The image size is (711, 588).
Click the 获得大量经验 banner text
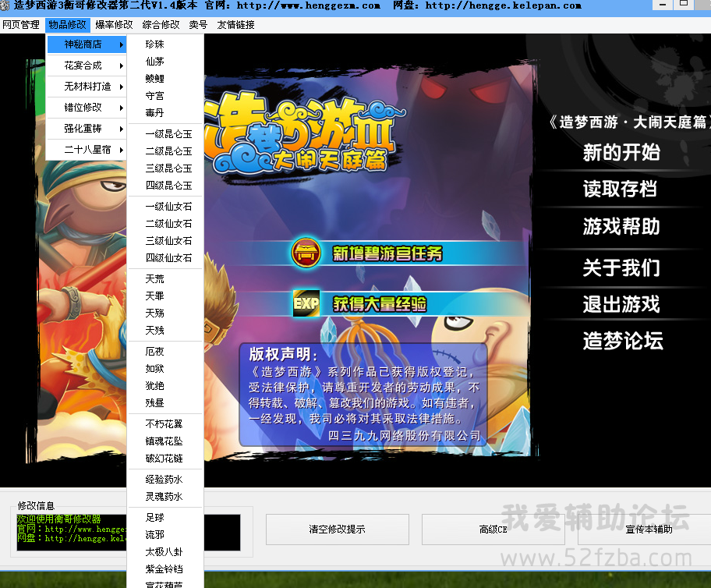pos(380,304)
